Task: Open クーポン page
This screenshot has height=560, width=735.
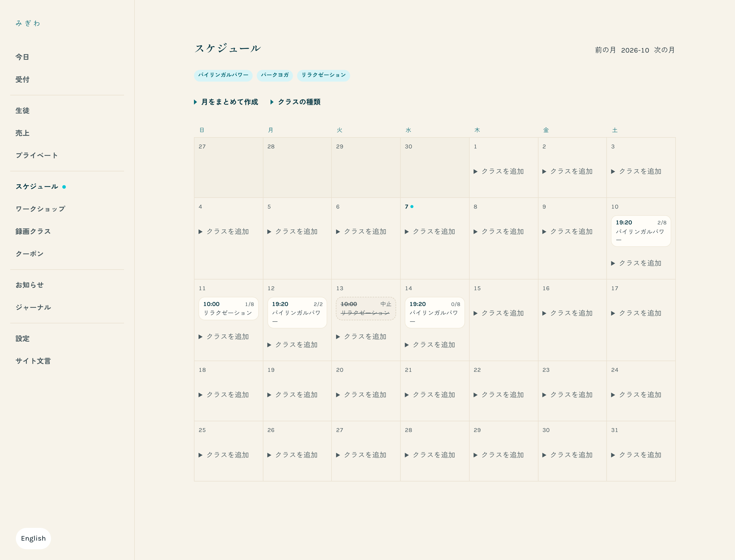Action: (x=30, y=254)
